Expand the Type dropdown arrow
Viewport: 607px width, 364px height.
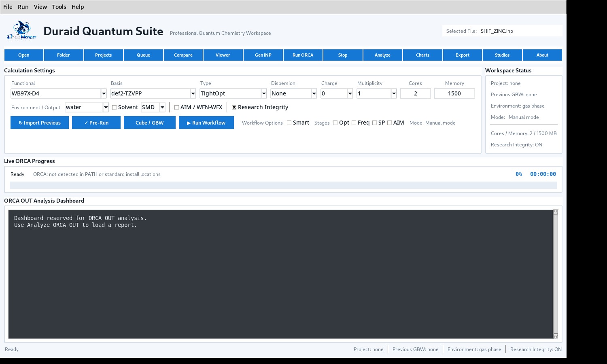(x=264, y=93)
